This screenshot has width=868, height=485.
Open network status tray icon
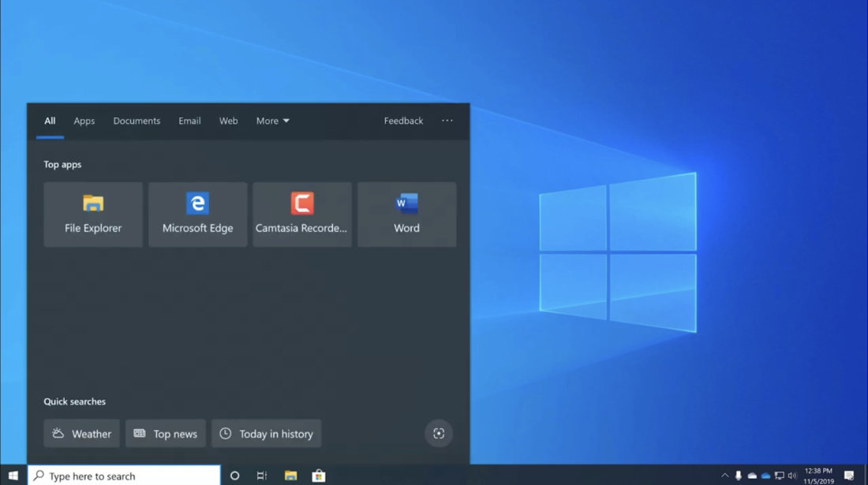(x=780, y=476)
